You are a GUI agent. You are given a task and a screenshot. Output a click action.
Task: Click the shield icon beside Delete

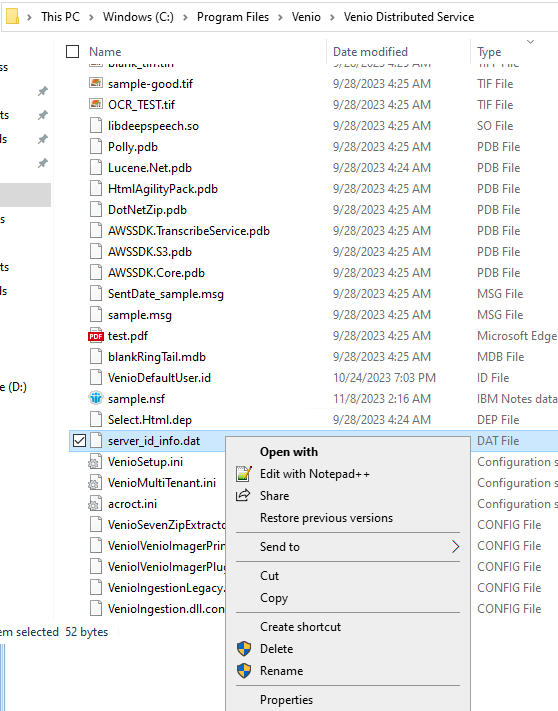click(x=244, y=648)
